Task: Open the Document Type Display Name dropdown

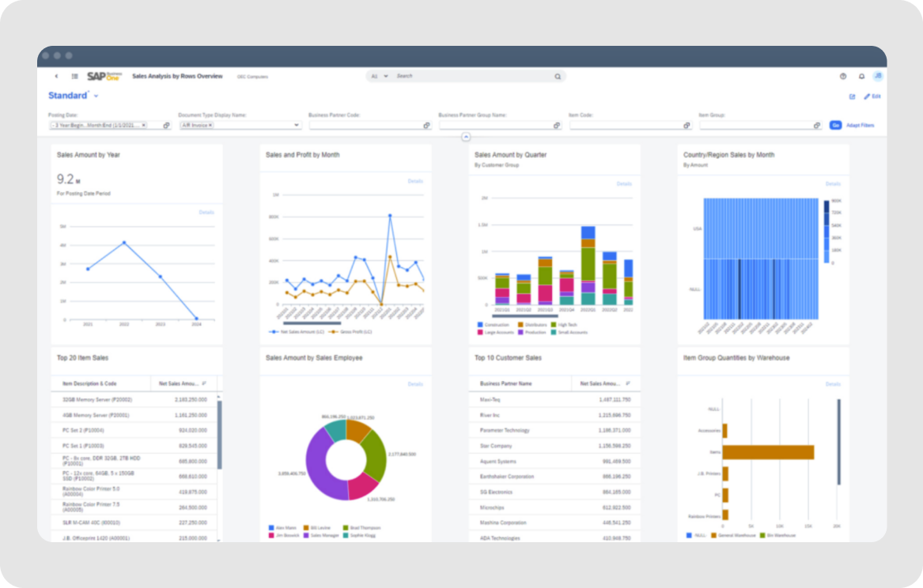Action: 297,124
